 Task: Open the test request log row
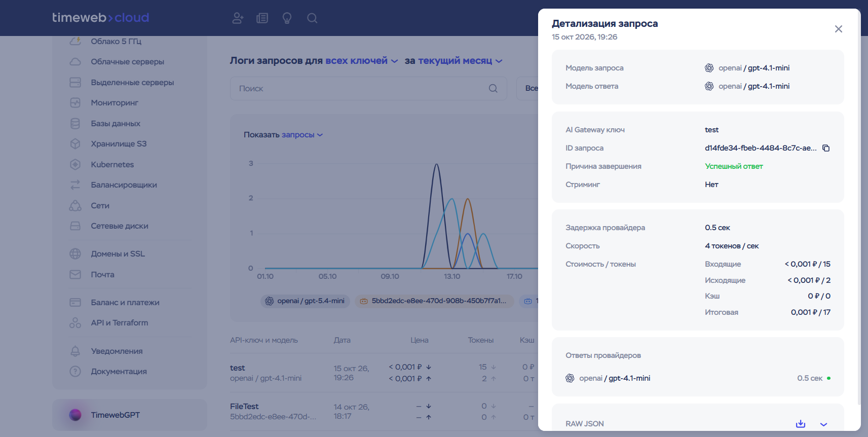384,373
